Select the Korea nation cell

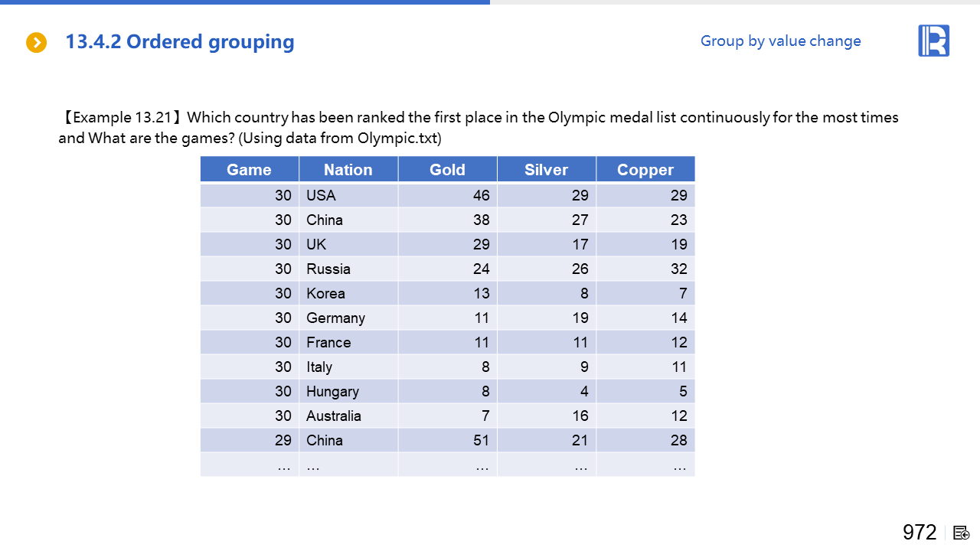[x=325, y=294]
